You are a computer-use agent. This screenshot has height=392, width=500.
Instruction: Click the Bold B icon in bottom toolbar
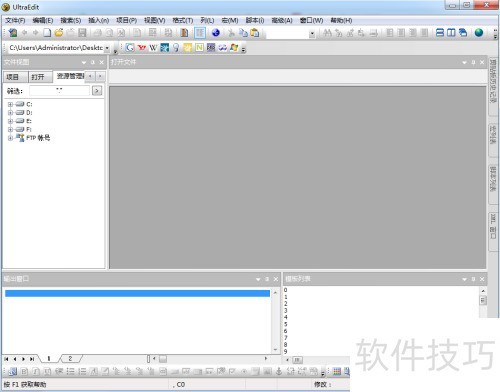click(24, 371)
